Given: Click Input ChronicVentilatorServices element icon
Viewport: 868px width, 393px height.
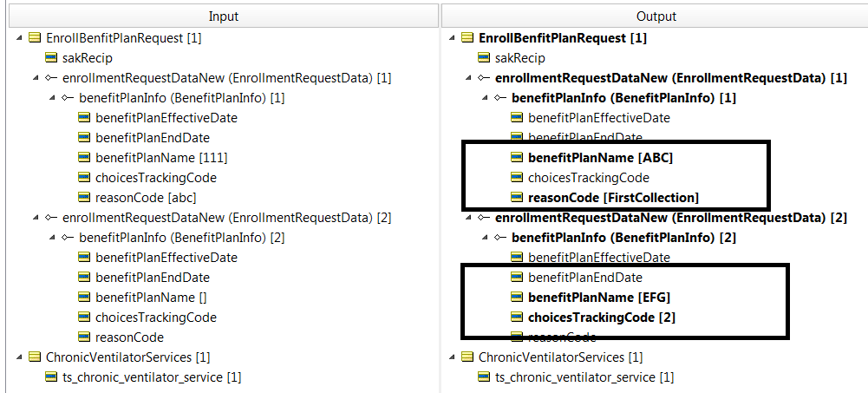Looking at the screenshot, I should 35,357.
